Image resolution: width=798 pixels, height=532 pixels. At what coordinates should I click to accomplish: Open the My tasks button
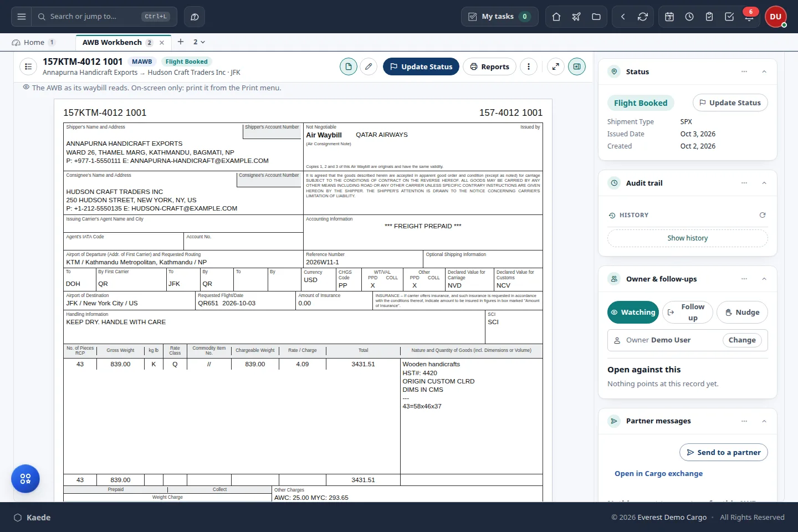[499, 17]
